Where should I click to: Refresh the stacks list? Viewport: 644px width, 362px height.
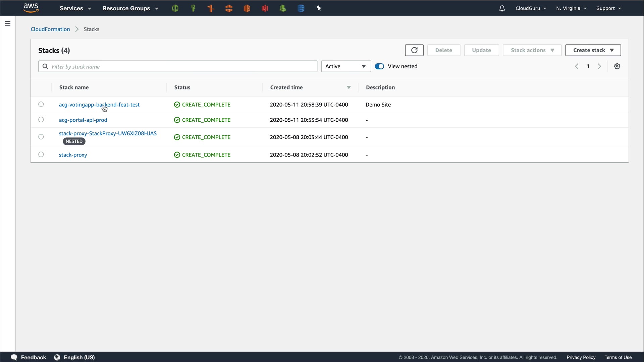tap(414, 50)
